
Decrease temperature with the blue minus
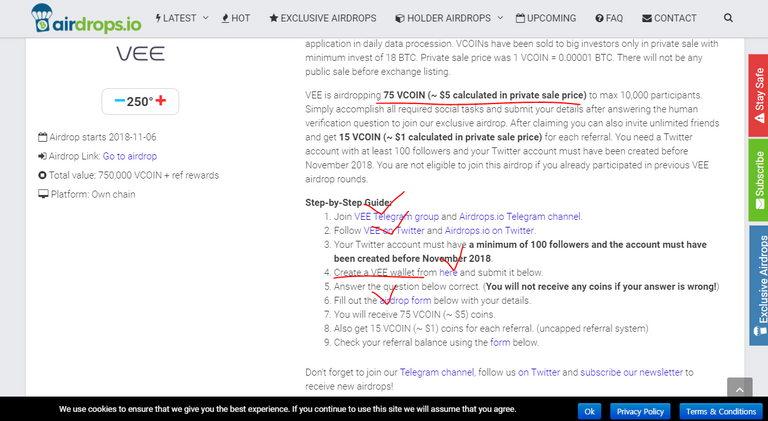[120, 101]
